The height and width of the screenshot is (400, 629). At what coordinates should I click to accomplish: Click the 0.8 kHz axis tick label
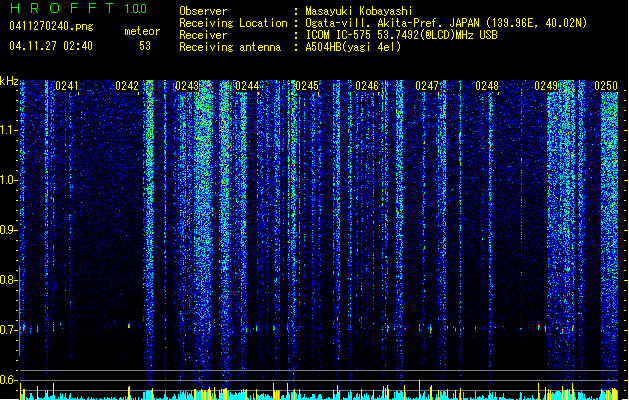click(8, 280)
